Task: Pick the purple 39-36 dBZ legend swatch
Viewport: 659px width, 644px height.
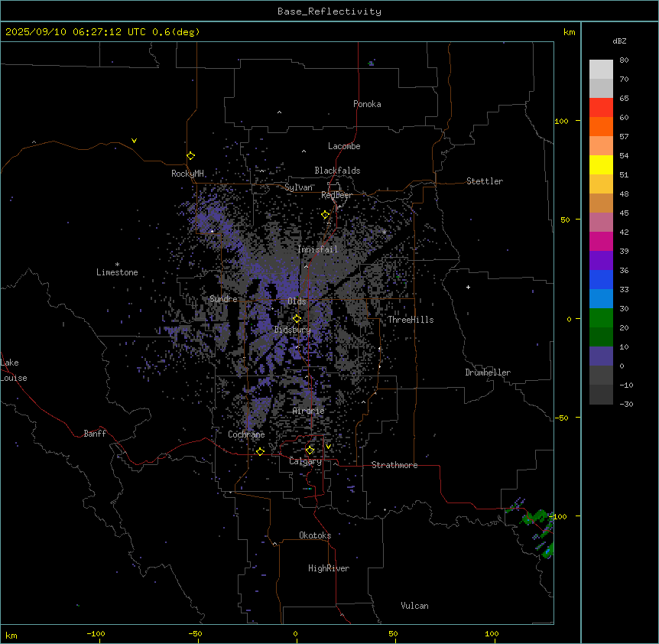Action: (601, 261)
